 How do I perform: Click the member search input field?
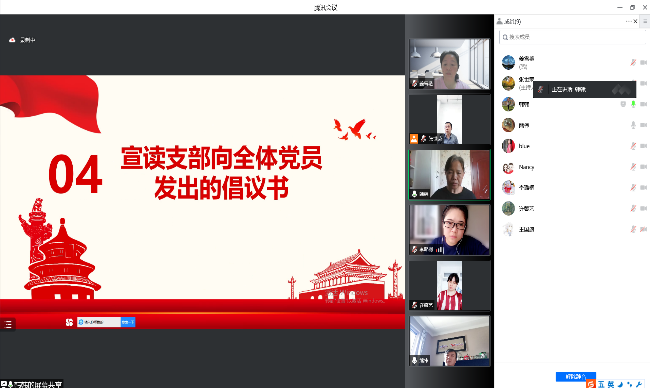pos(572,37)
